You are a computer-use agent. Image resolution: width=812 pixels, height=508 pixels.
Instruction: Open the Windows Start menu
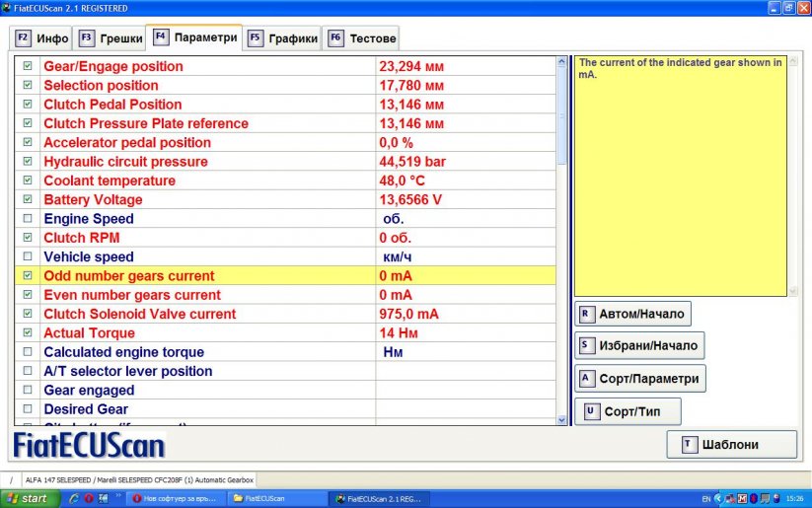28,498
